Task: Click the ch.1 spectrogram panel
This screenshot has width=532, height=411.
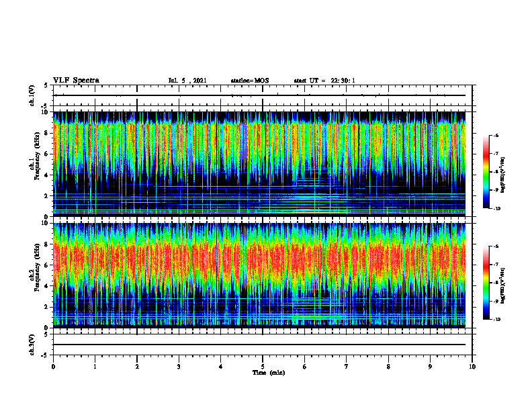Action: pyautogui.click(x=259, y=164)
